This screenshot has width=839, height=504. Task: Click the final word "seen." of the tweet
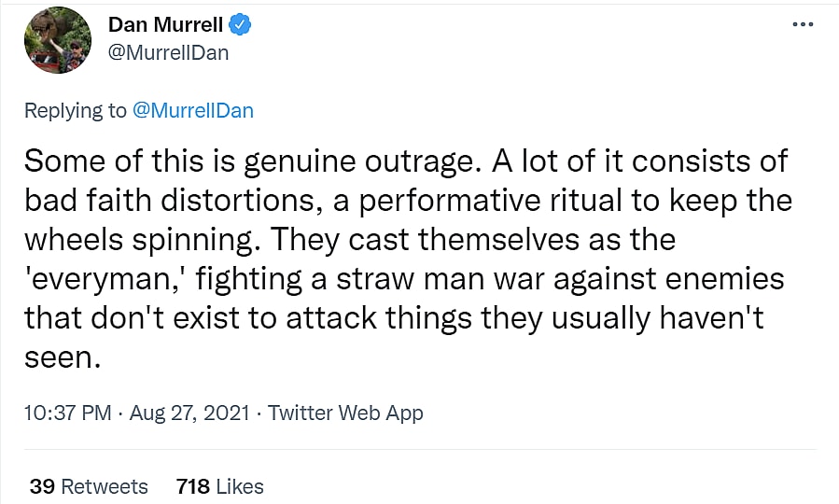(61, 357)
